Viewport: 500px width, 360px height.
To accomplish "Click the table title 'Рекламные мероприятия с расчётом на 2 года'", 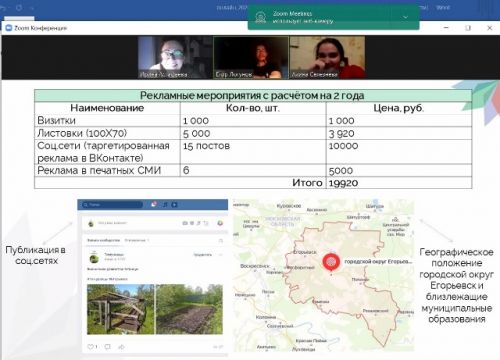I will [252, 96].
